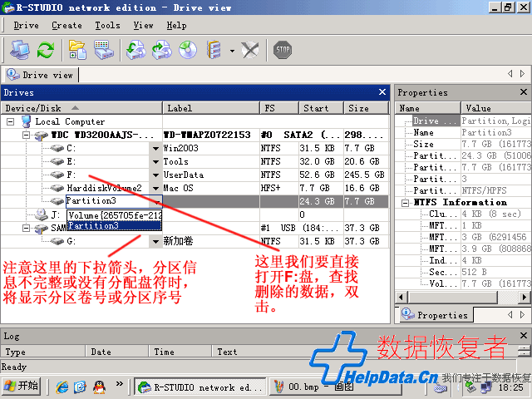Click the Type column header in Log

point(42,352)
